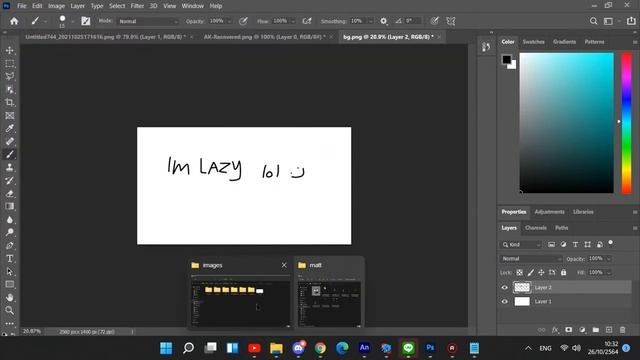Delete the selected layer
Viewport: 640px width, 360px height.
[622, 330]
